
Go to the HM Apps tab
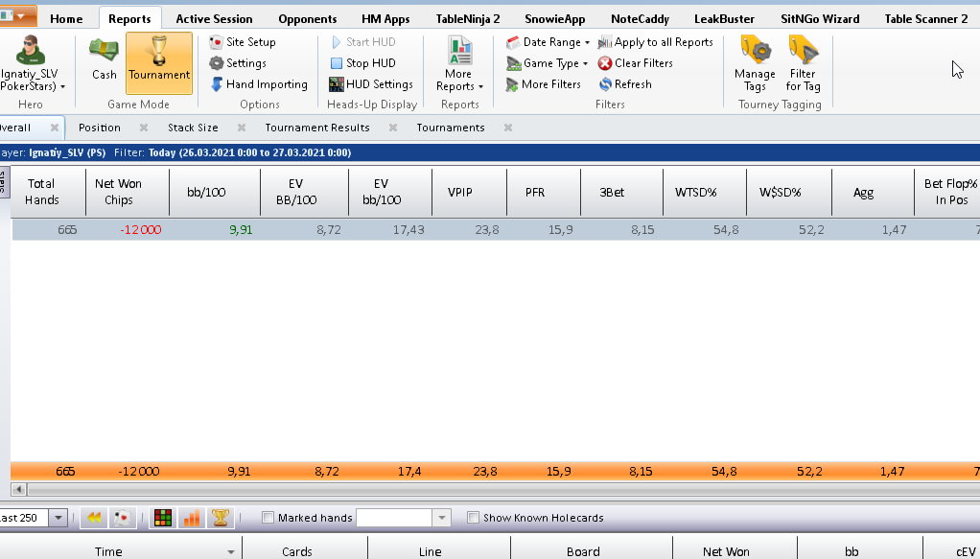point(385,19)
